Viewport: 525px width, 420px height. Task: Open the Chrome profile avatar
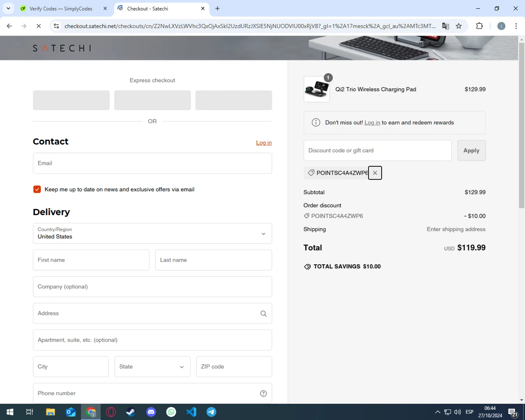pyautogui.click(x=501, y=26)
